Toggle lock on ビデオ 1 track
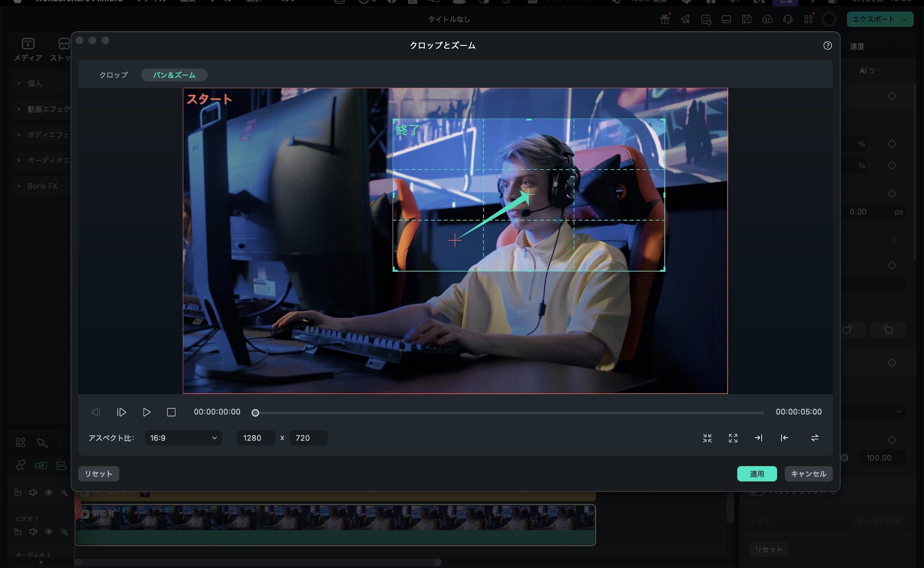 (x=18, y=531)
